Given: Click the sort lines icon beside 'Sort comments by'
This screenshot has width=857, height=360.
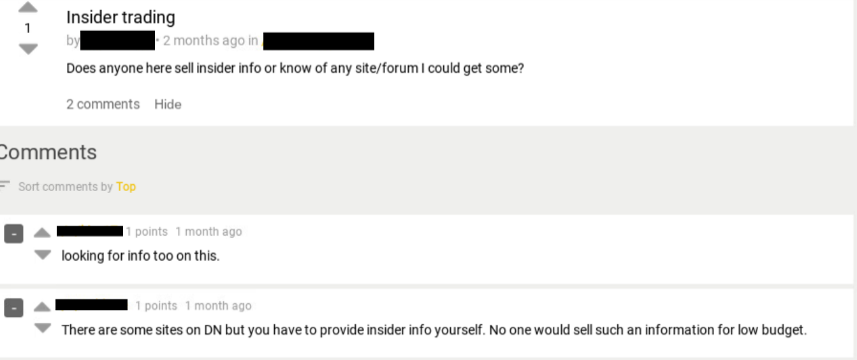Looking at the screenshot, I should [x=5, y=185].
